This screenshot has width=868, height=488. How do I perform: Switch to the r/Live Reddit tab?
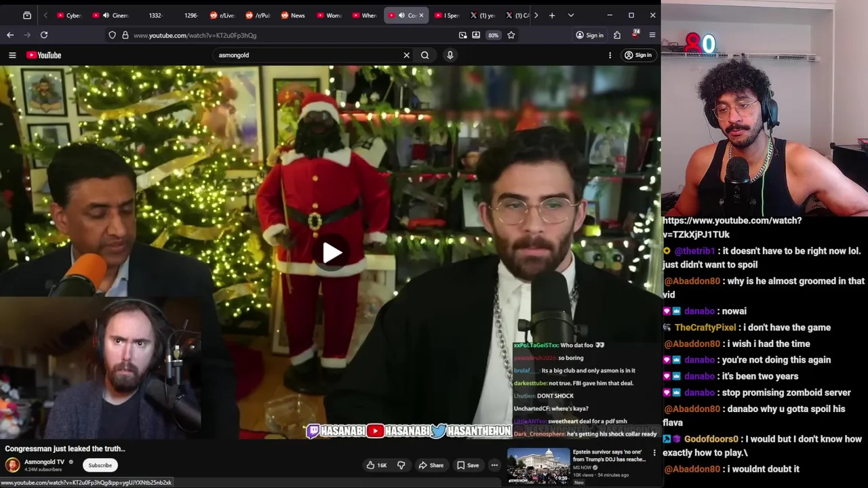coord(222,15)
